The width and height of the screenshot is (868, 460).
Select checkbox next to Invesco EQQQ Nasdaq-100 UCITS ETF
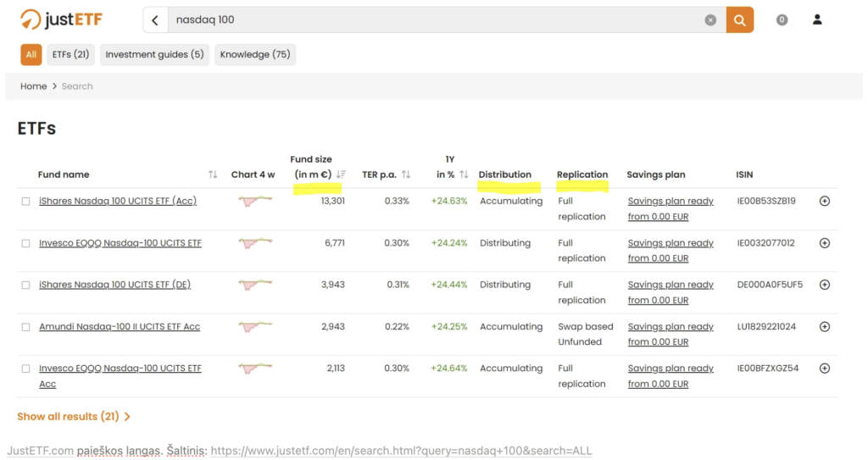pos(25,244)
